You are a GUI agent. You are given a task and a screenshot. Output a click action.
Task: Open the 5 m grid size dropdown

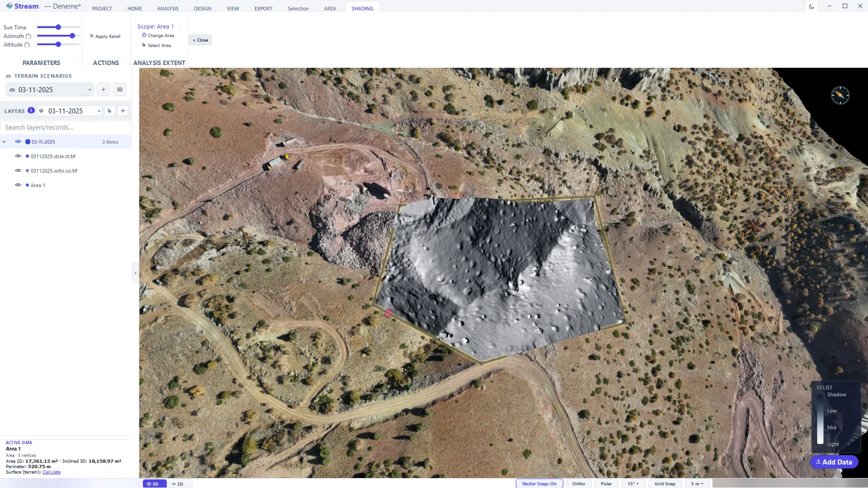tap(697, 484)
